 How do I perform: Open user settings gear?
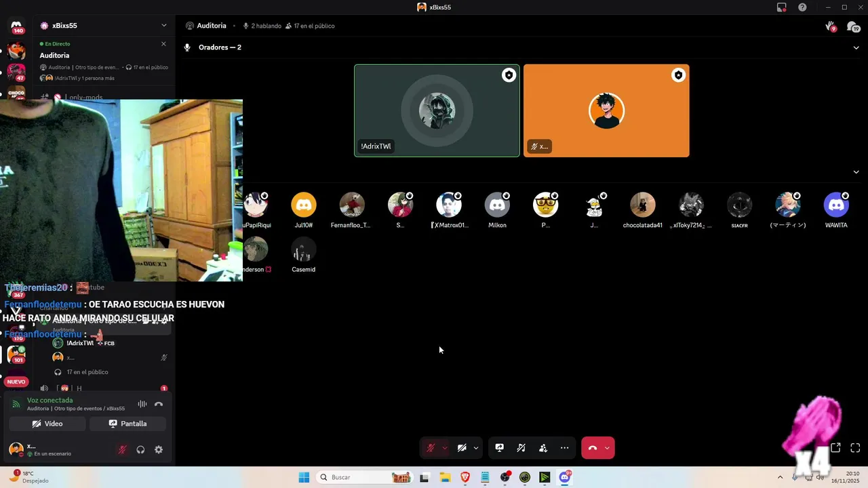[x=159, y=449]
